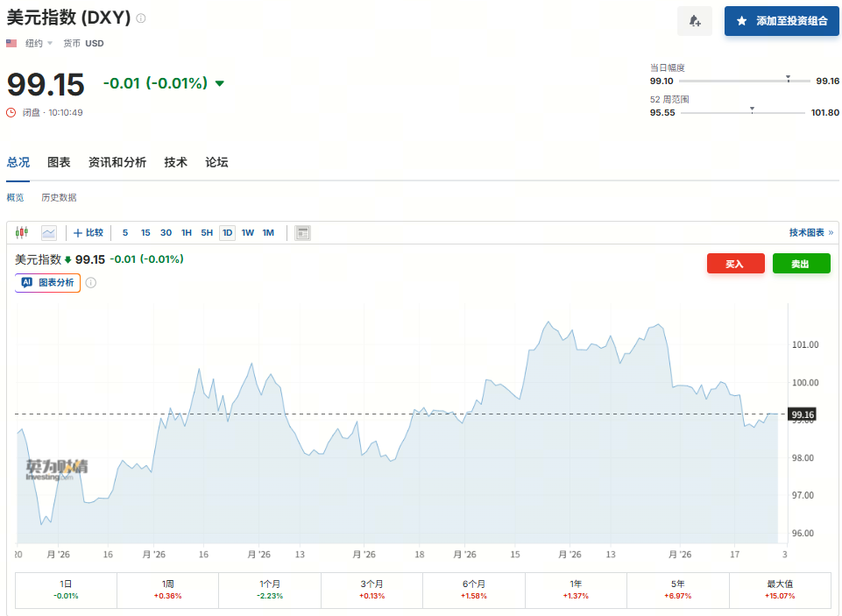
Task: Click the bell alert icon with plus
Action: click(x=694, y=21)
